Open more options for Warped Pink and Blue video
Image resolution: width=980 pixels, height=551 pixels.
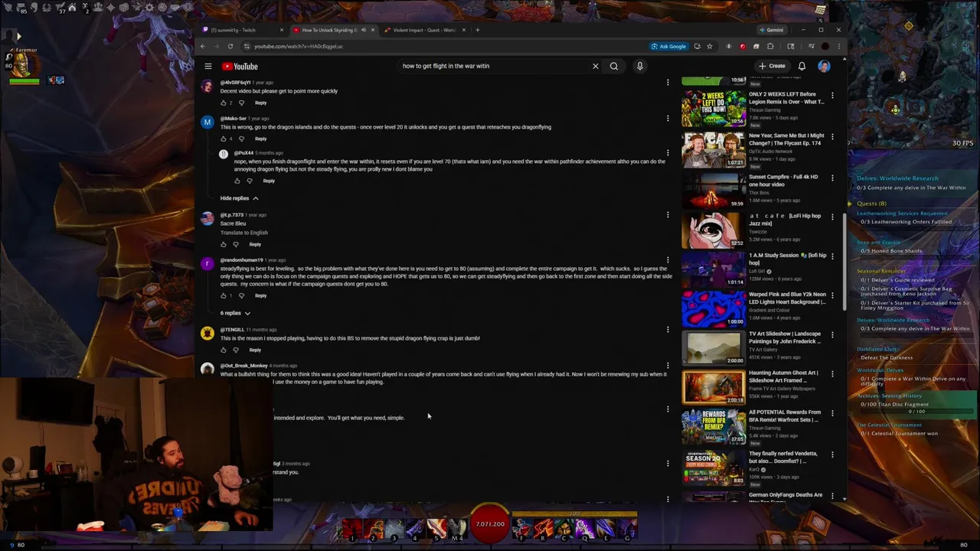click(832, 296)
